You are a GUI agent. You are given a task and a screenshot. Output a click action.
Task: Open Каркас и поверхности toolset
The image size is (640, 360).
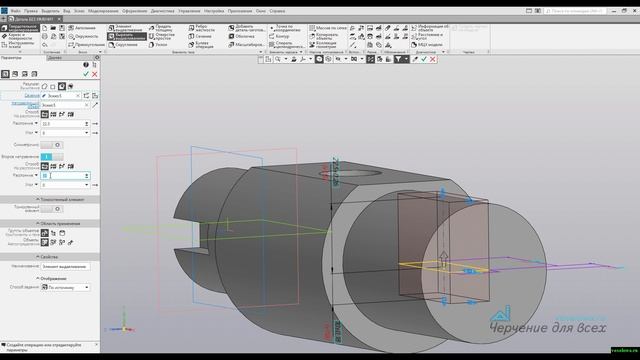tap(18, 36)
